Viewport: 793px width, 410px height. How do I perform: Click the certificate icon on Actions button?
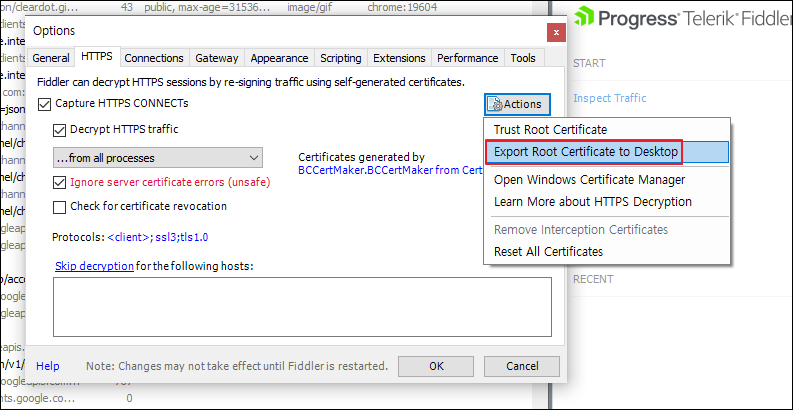[x=495, y=104]
